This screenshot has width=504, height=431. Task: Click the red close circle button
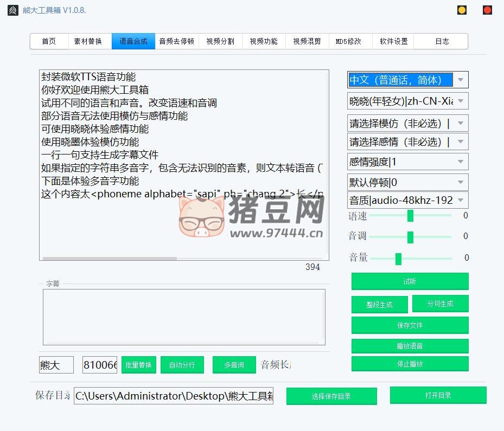[487, 10]
